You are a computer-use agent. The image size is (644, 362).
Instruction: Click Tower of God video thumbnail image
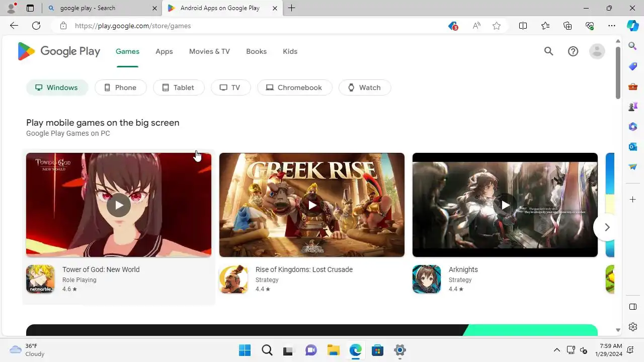tap(119, 205)
